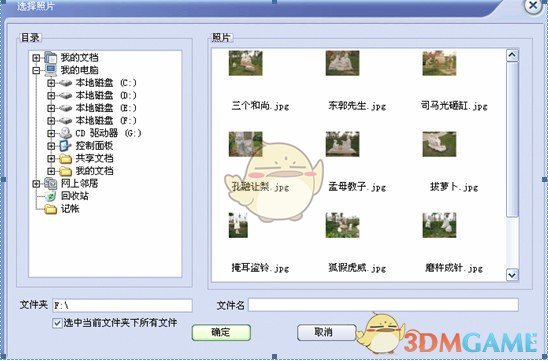Select the 回收站 label in tree

[74, 196]
